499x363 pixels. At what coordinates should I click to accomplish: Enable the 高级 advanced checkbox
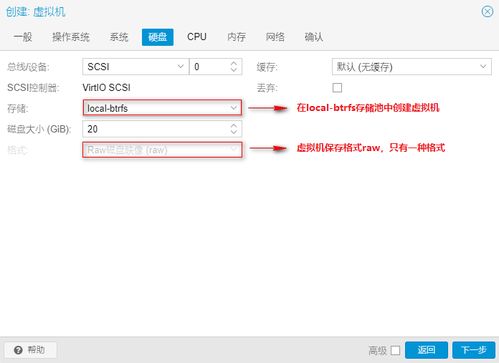(395, 350)
